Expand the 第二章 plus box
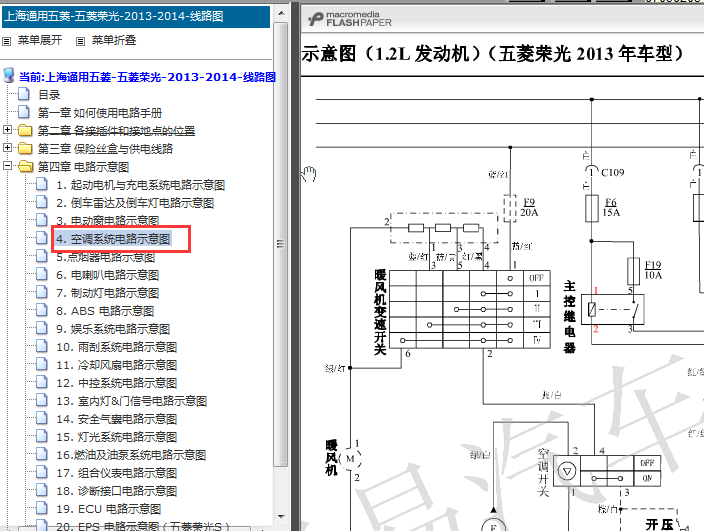Image resolution: width=704 pixels, height=531 pixels. [x=7, y=130]
